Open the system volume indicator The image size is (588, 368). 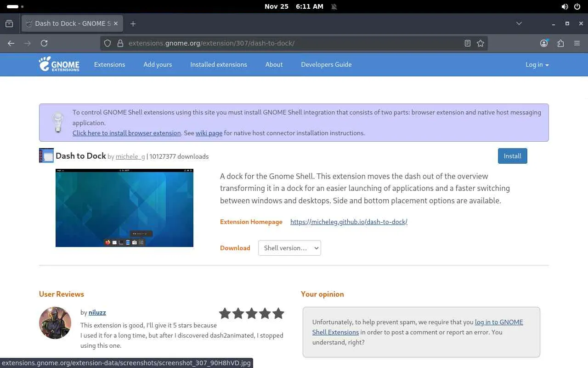tap(565, 6)
